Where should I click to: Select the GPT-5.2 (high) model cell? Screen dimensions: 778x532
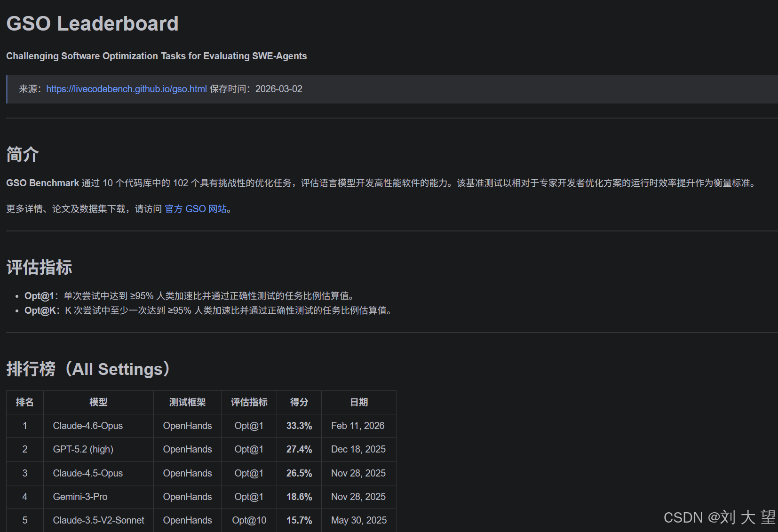click(99, 450)
